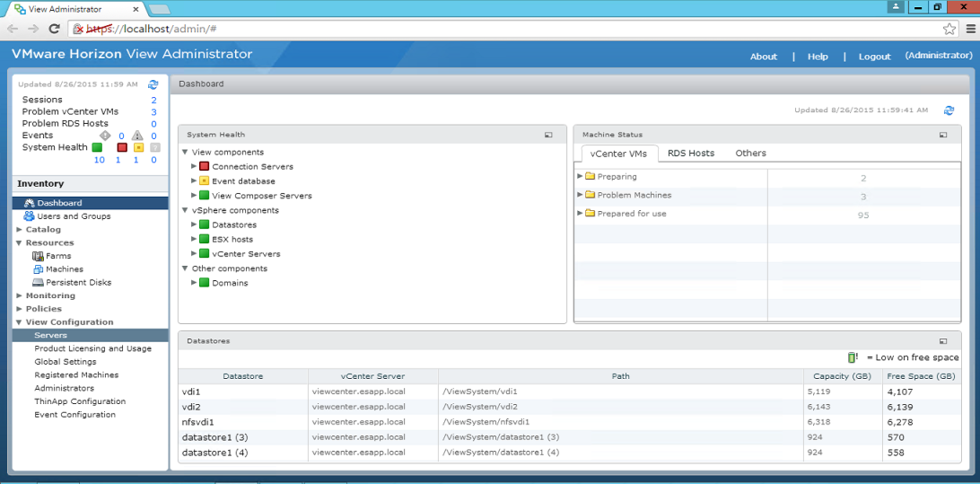Open Machines under Resources
The width and height of the screenshot is (980, 484).
pyautogui.click(x=65, y=268)
